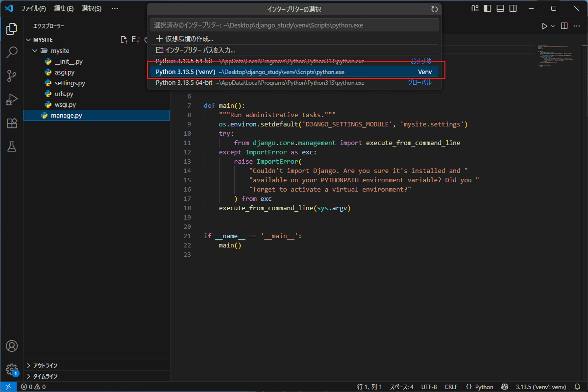588x392 pixels.
Task: Change line endings via CRLF
Action: [451, 387]
